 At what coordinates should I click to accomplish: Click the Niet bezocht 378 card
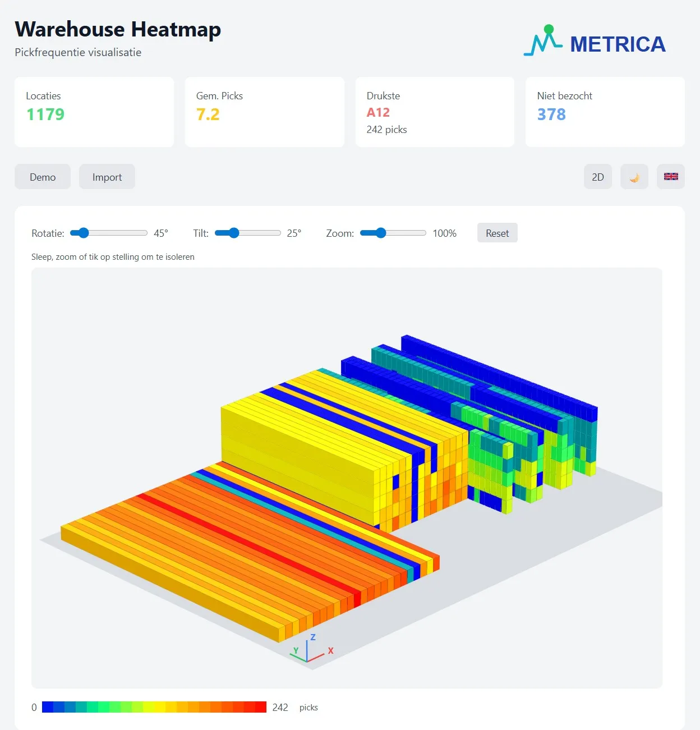click(x=605, y=112)
